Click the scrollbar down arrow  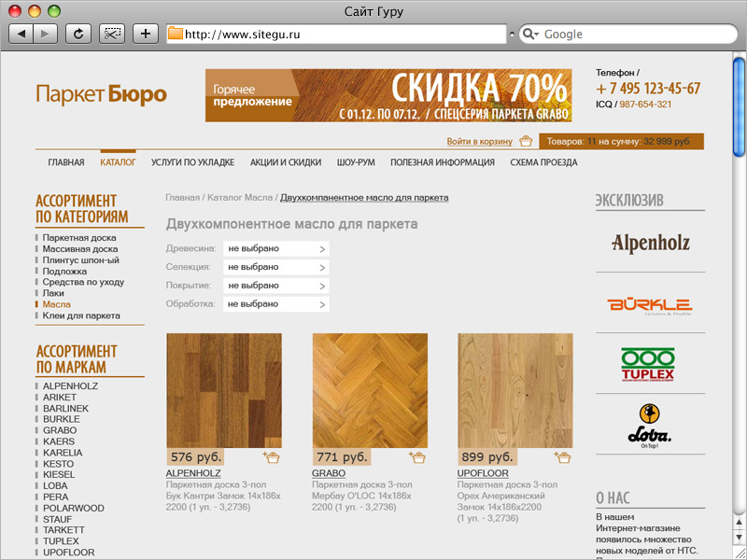[739, 538]
